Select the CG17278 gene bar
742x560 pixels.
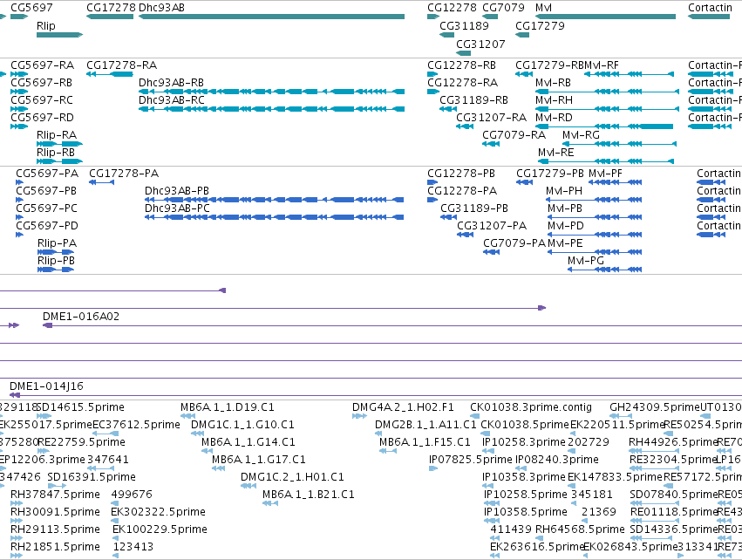110,17
